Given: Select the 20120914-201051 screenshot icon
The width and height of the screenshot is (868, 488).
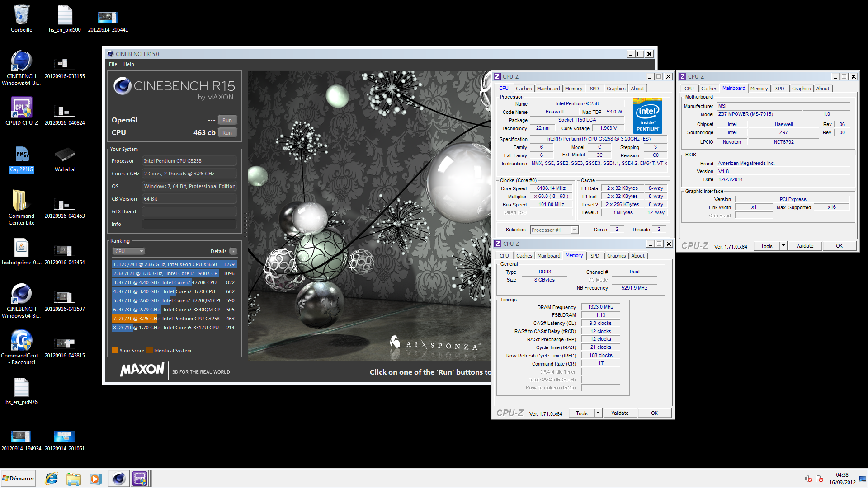Looking at the screenshot, I should click(x=65, y=436).
